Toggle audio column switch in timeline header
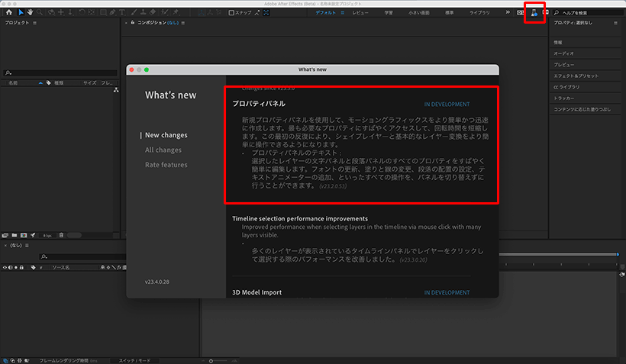Screen dimensions: 626x364 (x=11, y=267)
